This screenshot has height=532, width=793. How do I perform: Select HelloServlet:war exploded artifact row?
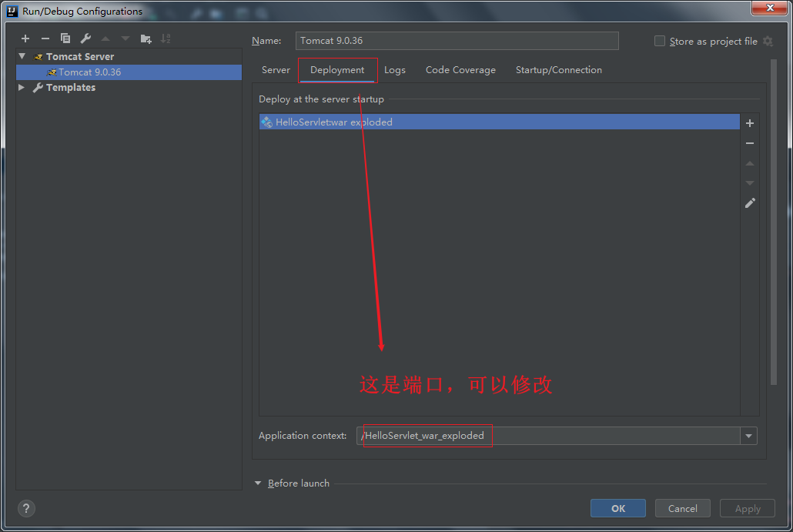[499, 122]
